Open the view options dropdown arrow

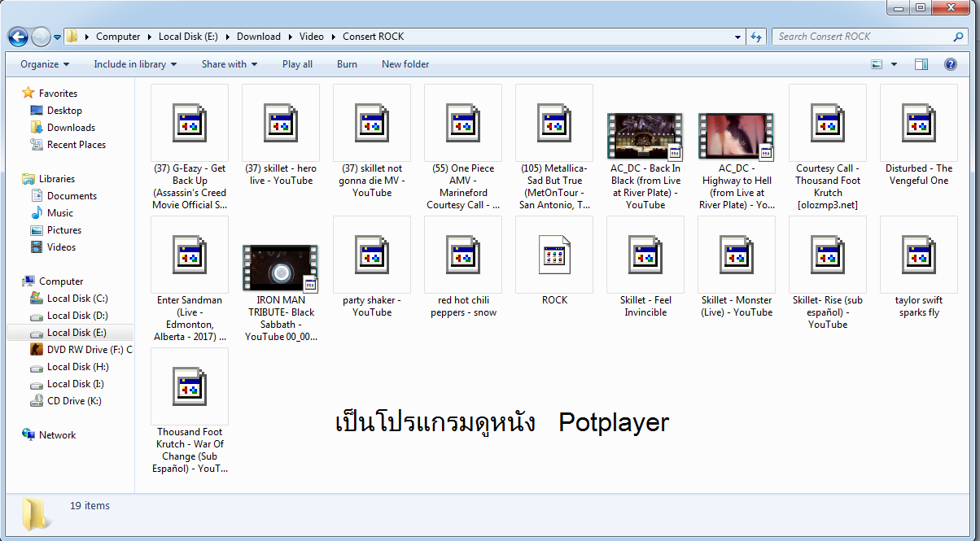(894, 64)
